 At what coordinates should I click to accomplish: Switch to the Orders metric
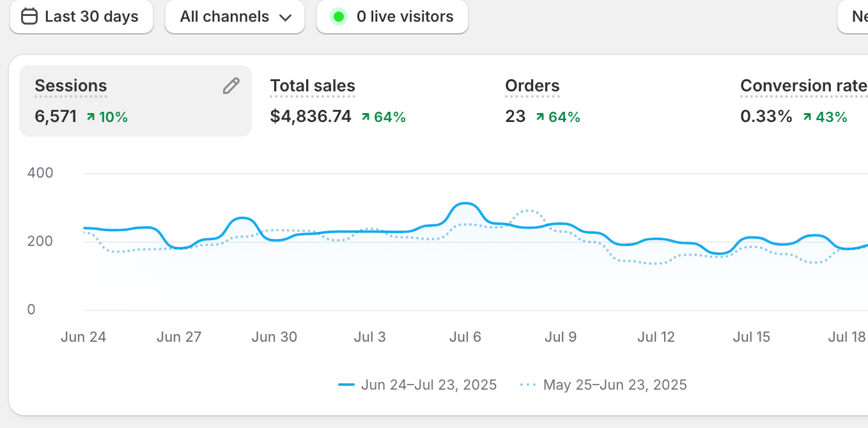coord(532,86)
